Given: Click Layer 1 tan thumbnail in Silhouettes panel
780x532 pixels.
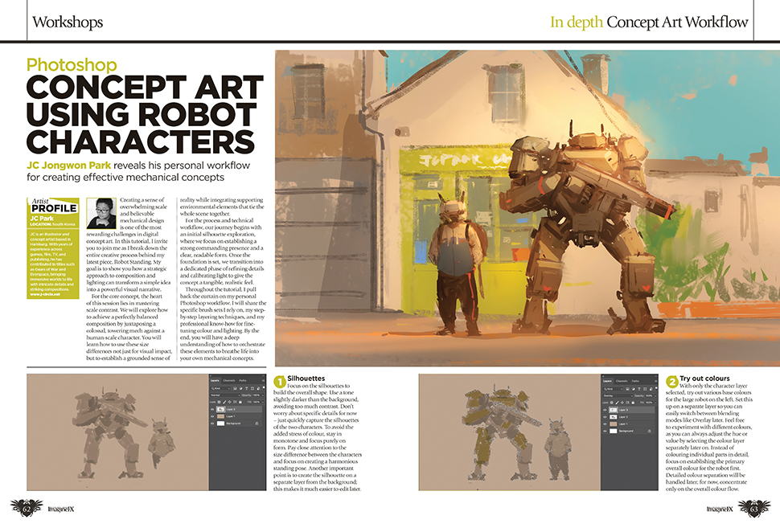Looking at the screenshot, I should point(221,416).
